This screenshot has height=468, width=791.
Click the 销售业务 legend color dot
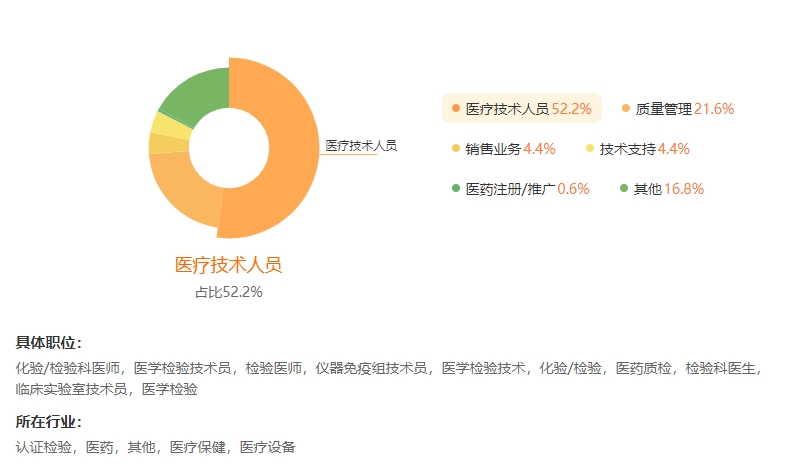456,148
